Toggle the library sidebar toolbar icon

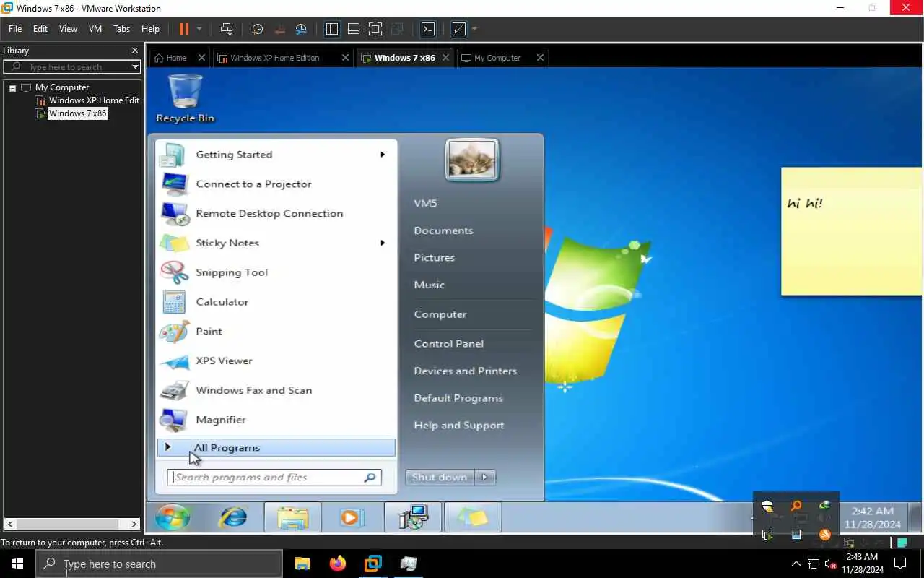tap(332, 29)
